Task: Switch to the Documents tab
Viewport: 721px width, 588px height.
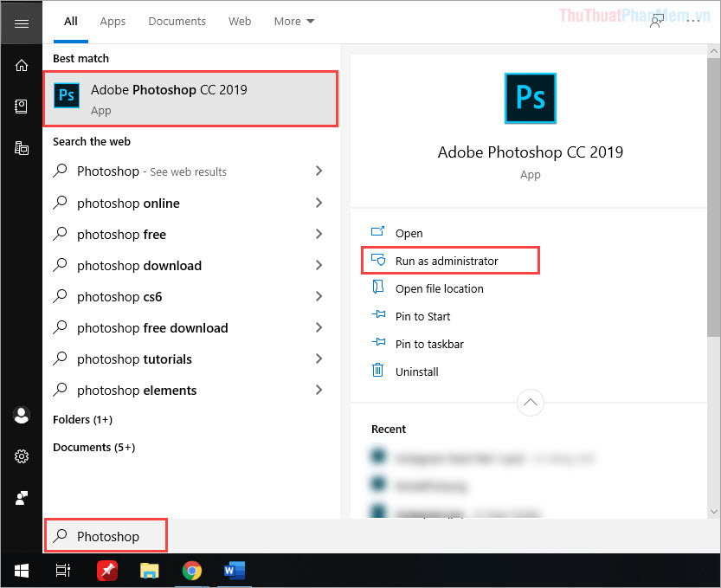Action: [x=177, y=21]
